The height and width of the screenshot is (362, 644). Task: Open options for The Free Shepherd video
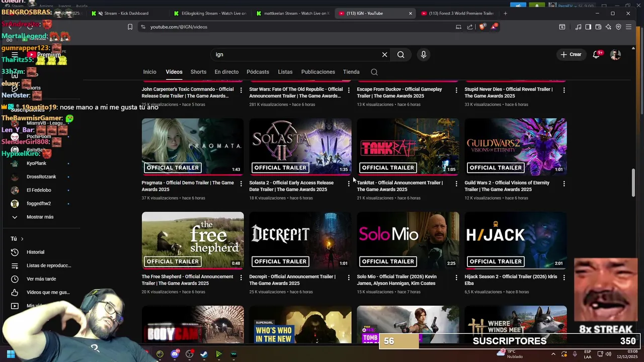pos(241,277)
